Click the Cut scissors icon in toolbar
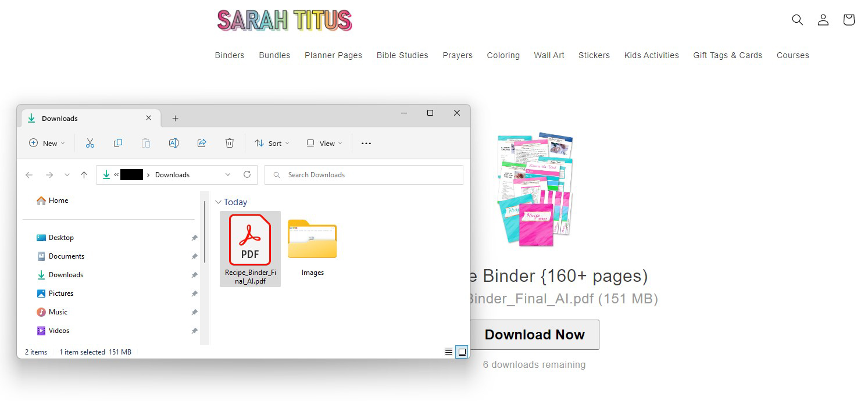868x401 pixels. pyautogui.click(x=90, y=143)
